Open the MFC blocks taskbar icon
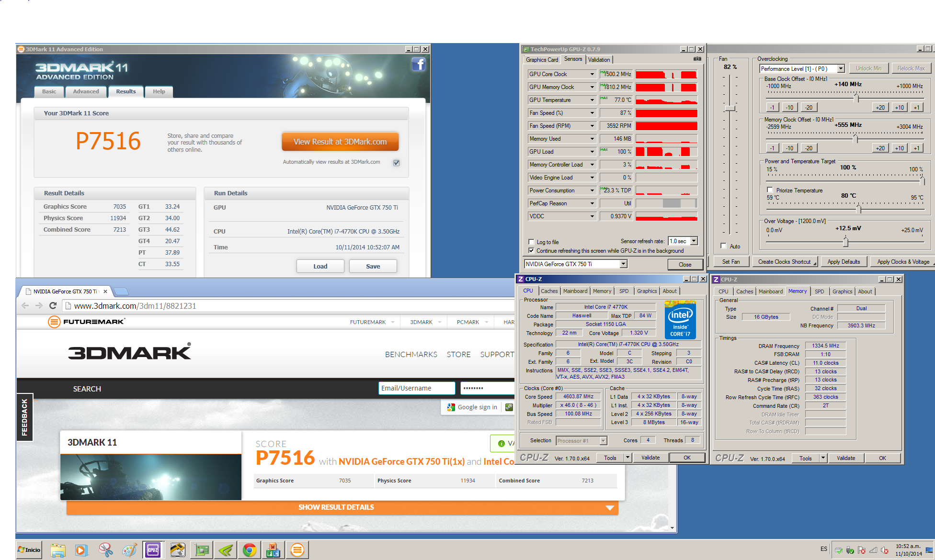 point(274,550)
